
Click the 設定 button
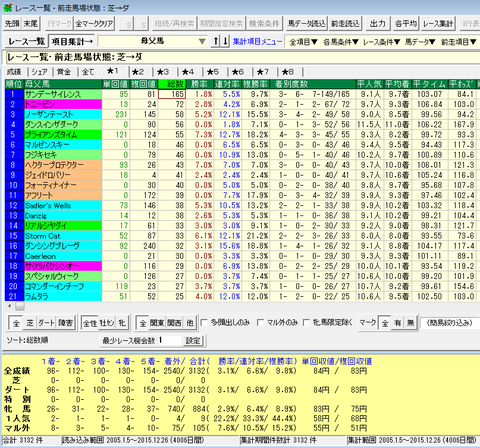pyautogui.click(x=193, y=341)
